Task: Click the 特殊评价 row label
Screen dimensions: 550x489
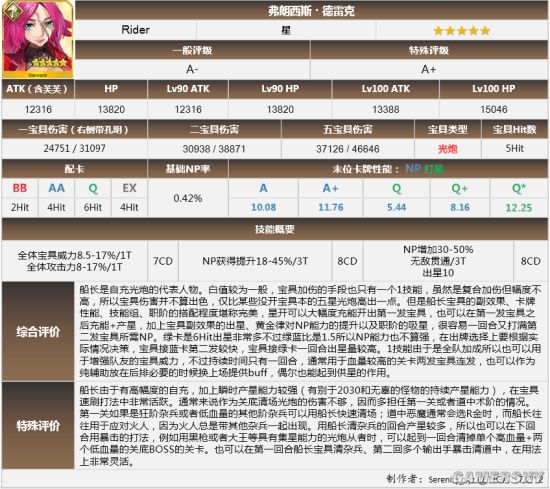Action: (38, 426)
